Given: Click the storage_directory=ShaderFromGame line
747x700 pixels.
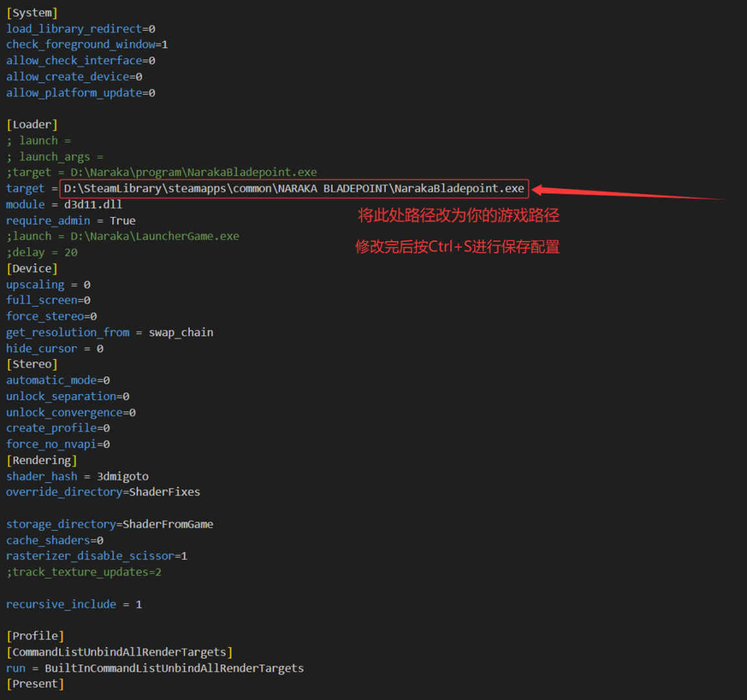Looking at the screenshot, I should click(109, 524).
